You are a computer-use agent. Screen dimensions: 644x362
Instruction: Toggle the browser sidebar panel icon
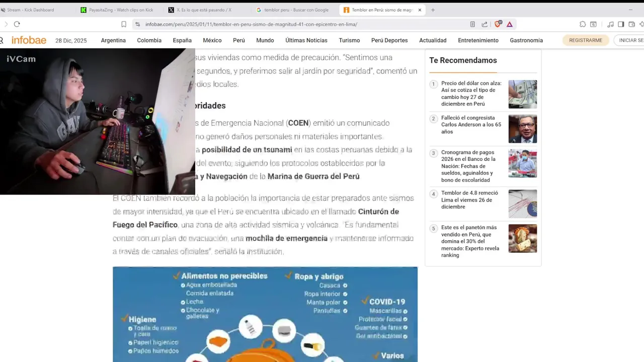tap(621, 24)
